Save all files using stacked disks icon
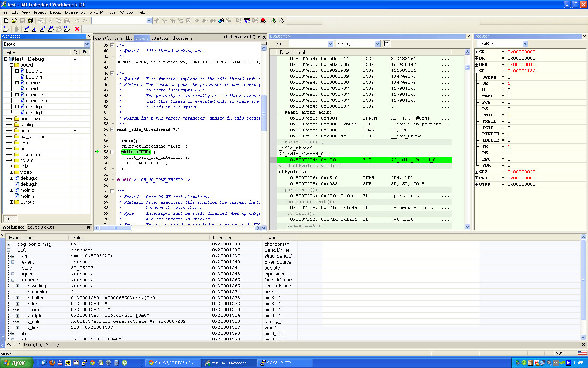Image resolution: width=588 pixels, height=368 pixels. [30, 21]
